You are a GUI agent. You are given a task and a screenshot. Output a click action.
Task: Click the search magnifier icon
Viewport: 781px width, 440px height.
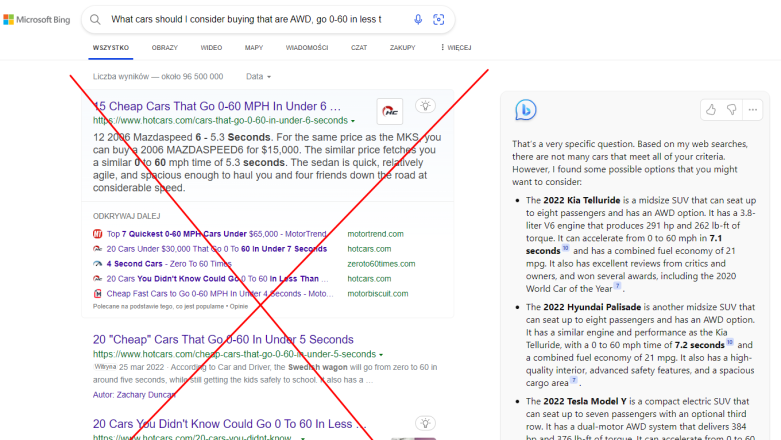95,19
